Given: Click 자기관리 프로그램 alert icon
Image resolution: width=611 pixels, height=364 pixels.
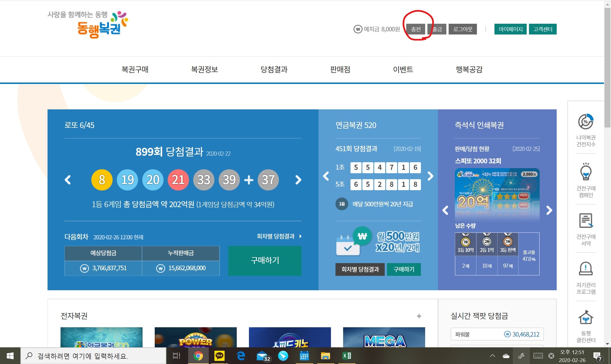Looking at the screenshot, I should click(x=586, y=268).
